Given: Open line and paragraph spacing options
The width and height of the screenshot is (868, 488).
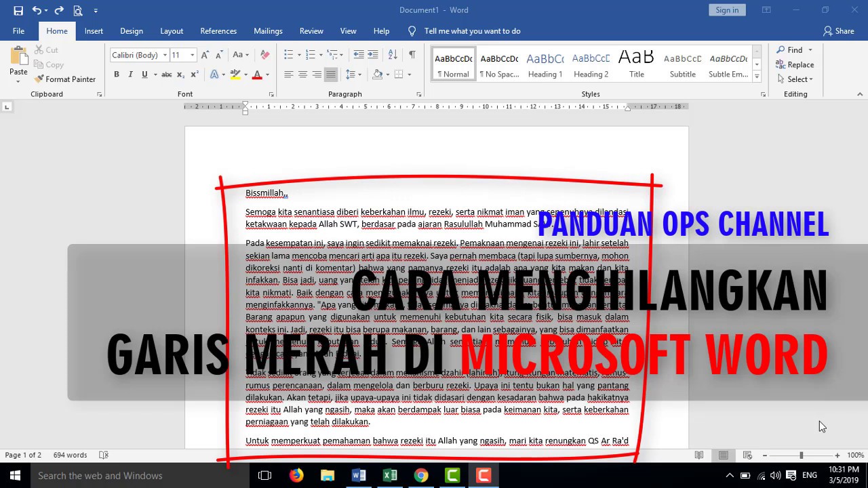Looking at the screenshot, I should point(353,75).
